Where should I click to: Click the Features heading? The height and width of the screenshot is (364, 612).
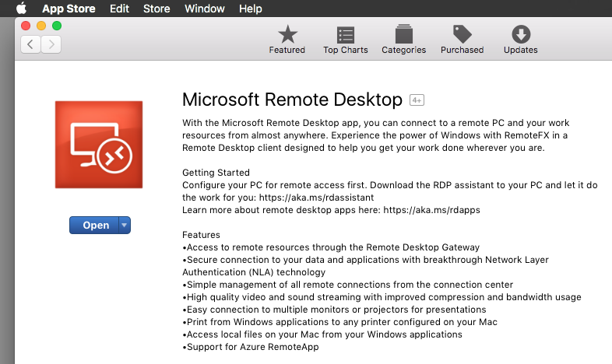(x=201, y=235)
